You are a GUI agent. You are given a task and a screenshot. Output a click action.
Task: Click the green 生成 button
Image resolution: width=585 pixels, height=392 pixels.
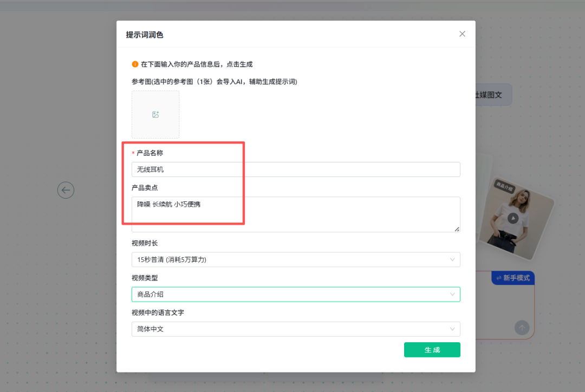coord(432,350)
